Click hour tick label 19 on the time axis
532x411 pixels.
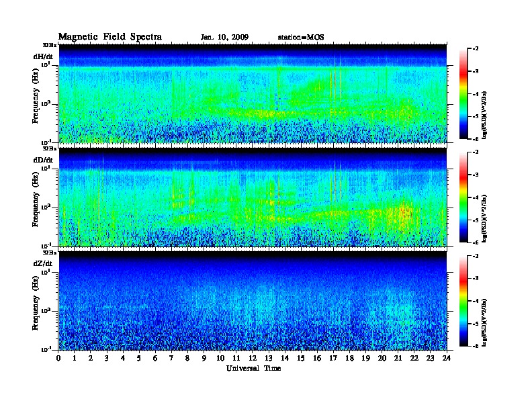(365, 358)
